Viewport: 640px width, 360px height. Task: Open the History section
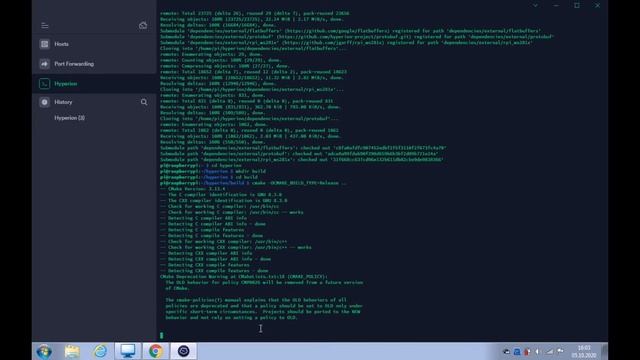pyautogui.click(x=63, y=102)
